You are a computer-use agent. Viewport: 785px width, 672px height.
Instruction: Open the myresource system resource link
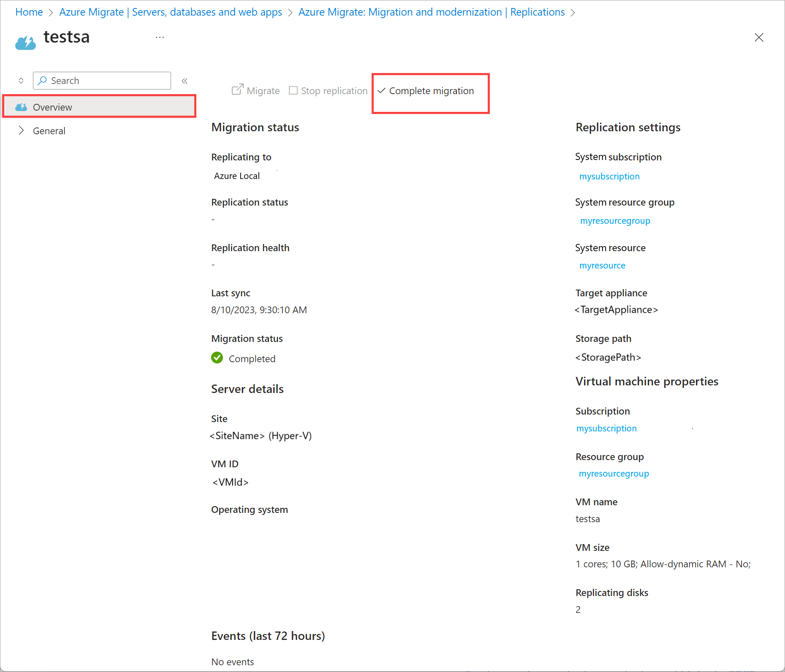click(602, 265)
